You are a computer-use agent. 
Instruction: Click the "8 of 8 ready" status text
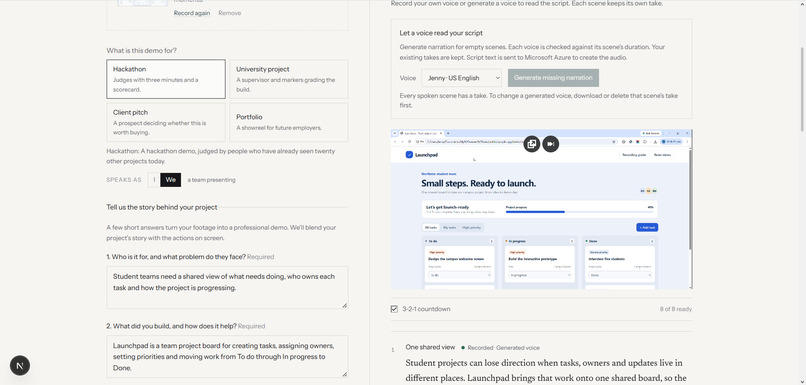(x=675, y=309)
